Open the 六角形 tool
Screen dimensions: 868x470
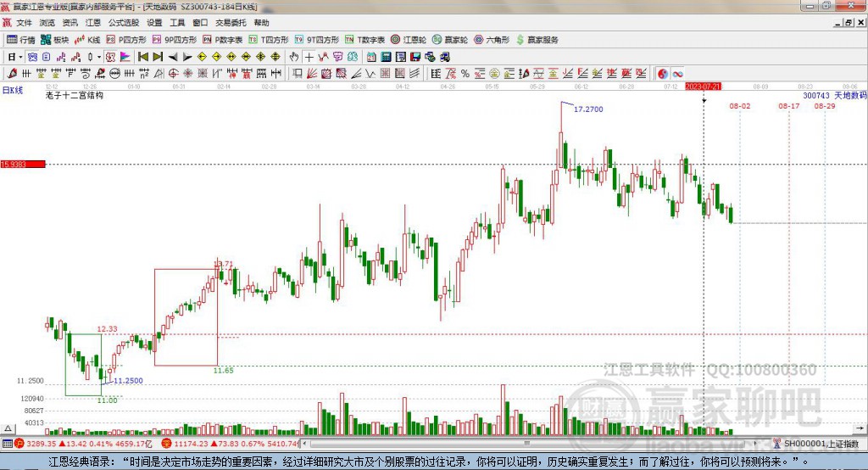tap(492, 40)
